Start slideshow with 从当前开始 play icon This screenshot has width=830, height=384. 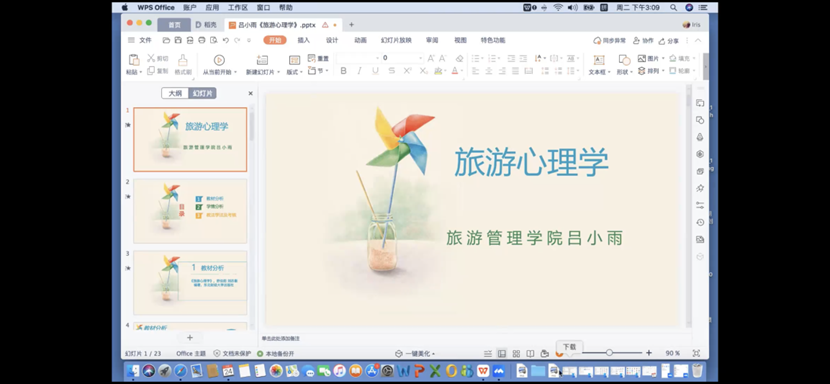[x=219, y=60]
